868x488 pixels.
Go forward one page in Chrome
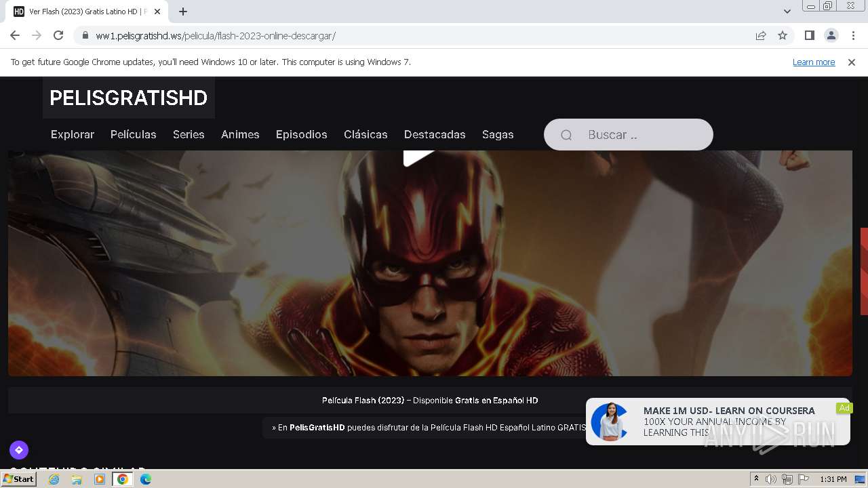(37, 35)
